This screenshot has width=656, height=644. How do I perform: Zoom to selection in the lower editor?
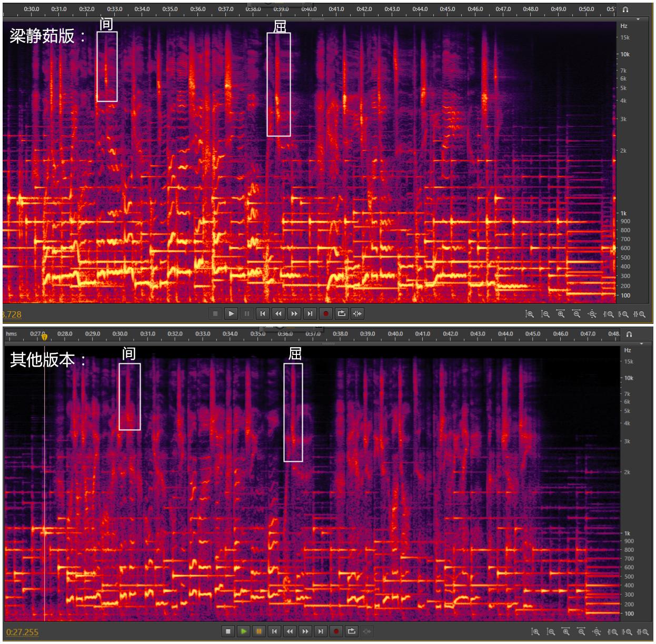click(642, 631)
